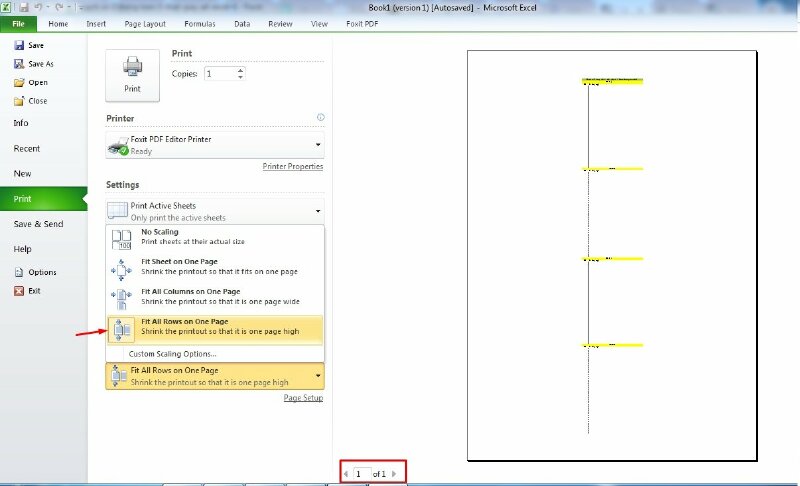Click the No Scaling option icon
800x486 pixels.
click(x=121, y=239)
